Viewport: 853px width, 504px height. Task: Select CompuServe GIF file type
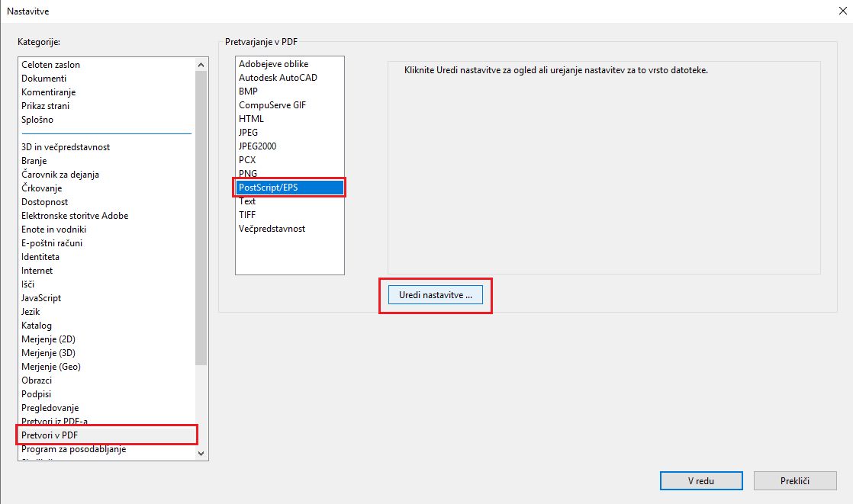pos(272,105)
